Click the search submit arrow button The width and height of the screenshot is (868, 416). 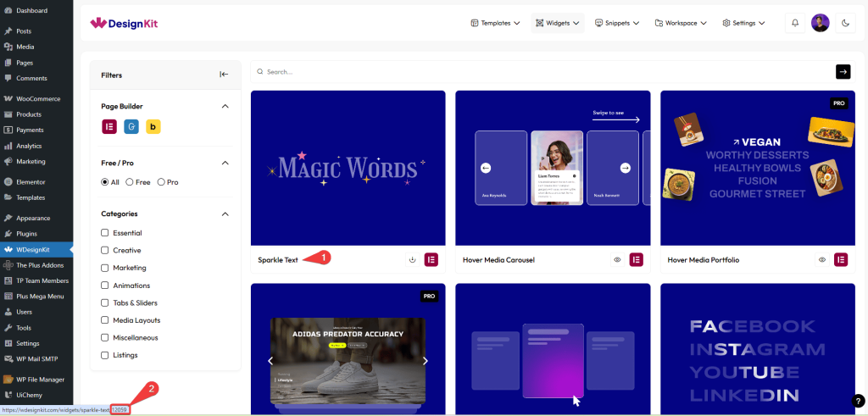click(x=843, y=72)
